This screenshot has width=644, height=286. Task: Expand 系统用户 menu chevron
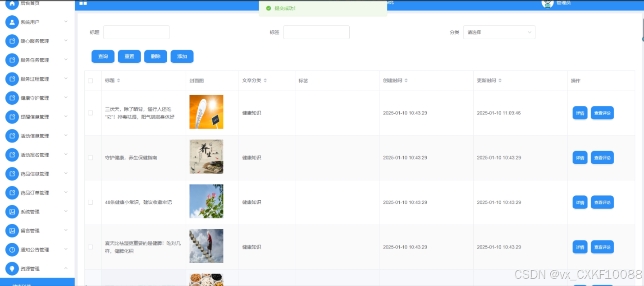tap(66, 22)
